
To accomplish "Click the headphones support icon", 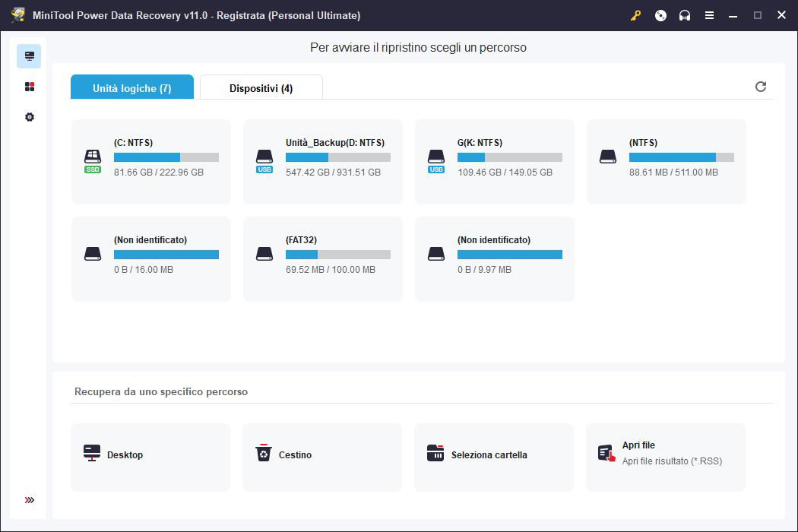I will 685,15.
